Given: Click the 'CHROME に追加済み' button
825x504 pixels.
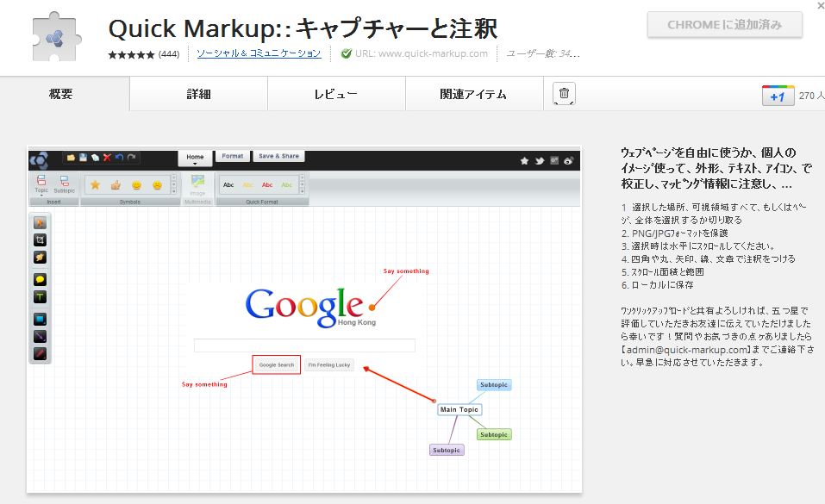Looking at the screenshot, I should 724,25.
